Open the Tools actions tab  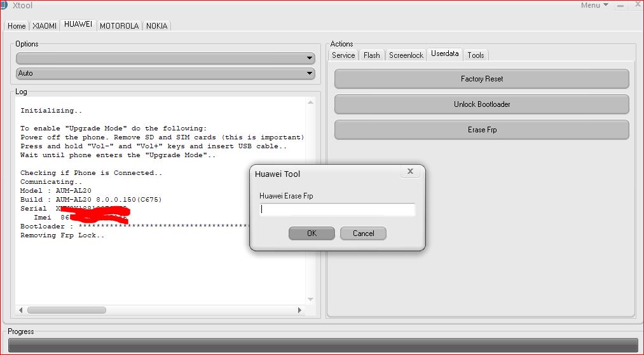(x=476, y=55)
